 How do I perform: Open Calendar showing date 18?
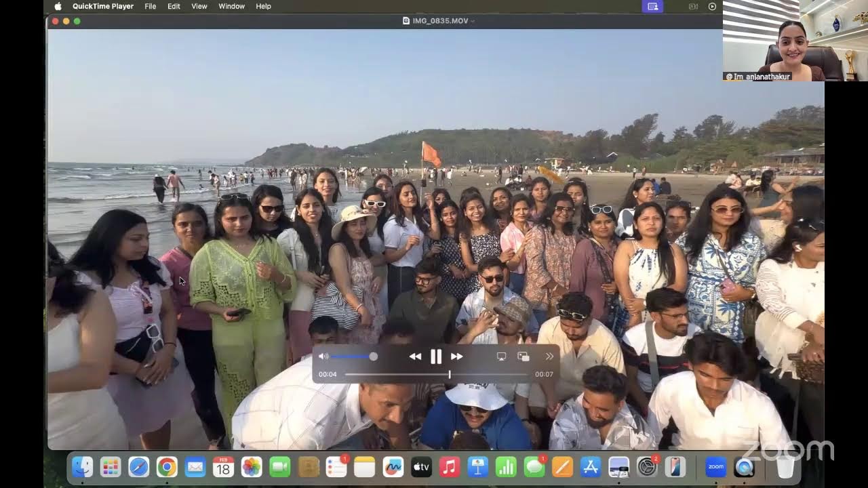pyautogui.click(x=223, y=466)
